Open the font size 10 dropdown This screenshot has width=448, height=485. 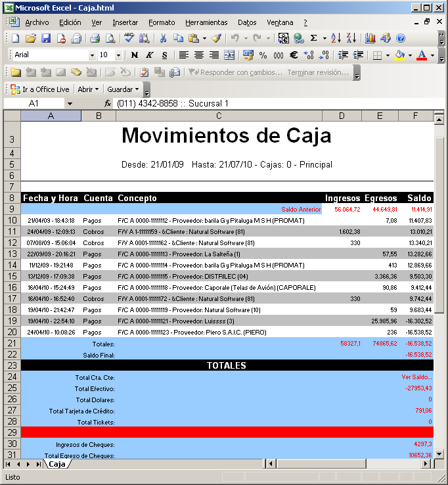click(118, 55)
